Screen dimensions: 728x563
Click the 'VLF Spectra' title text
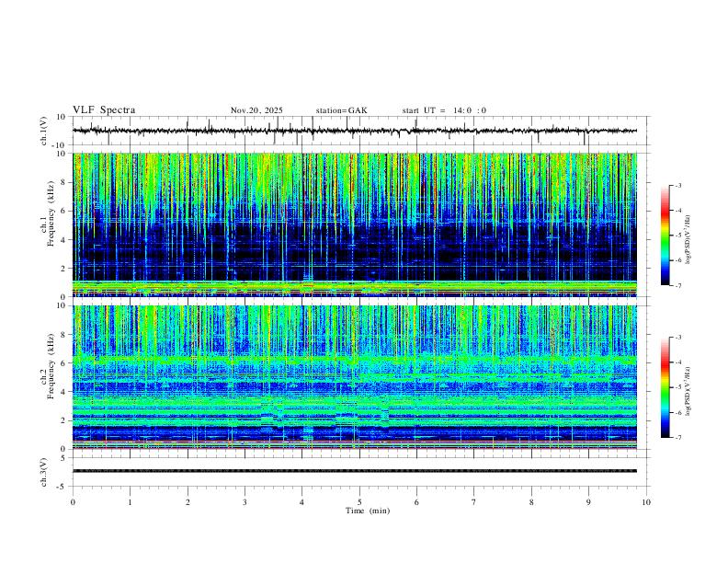[104, 110]
